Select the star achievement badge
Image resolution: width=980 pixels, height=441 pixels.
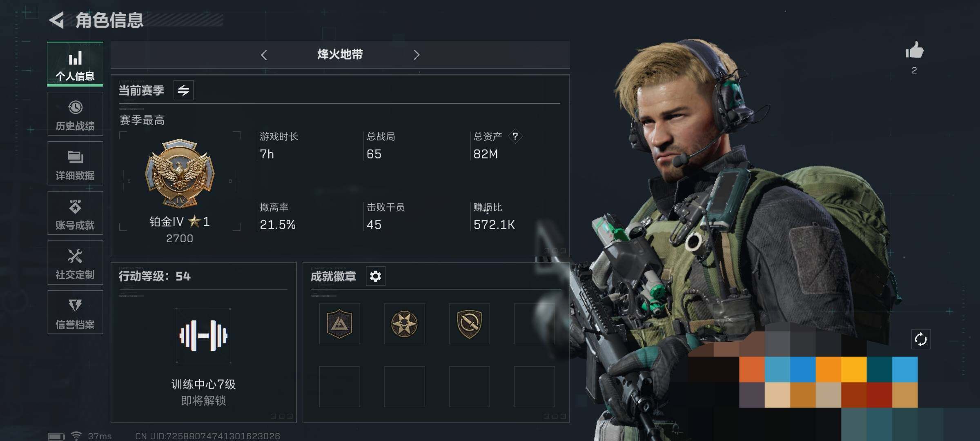click(x=404, y=324)
